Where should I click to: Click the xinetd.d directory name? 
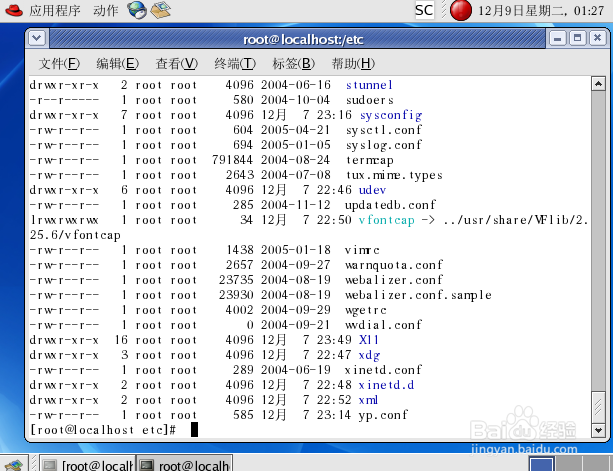(386, 385)
